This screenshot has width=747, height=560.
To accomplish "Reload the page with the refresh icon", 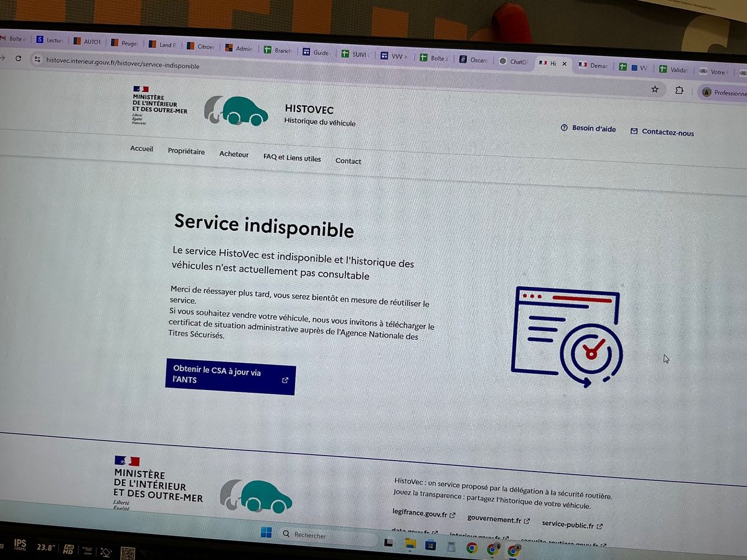I will tap(18, 58).
